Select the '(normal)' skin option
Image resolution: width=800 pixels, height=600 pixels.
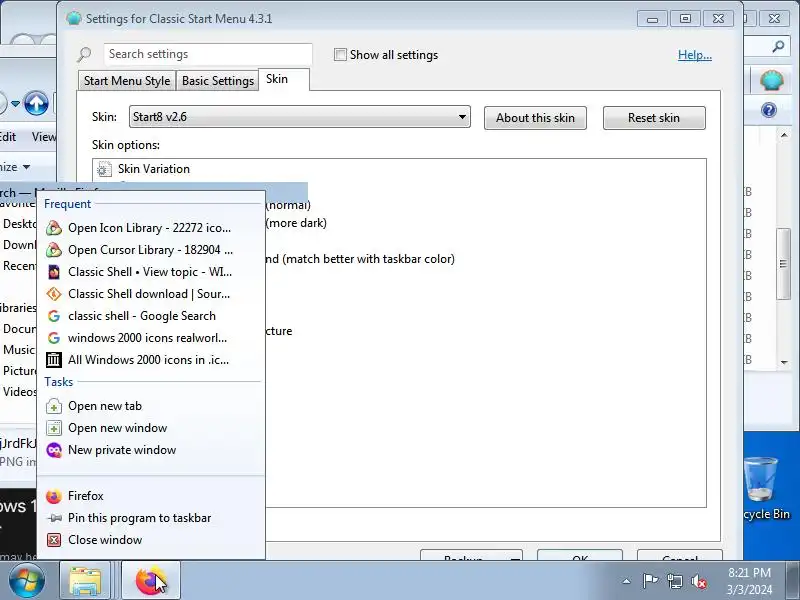pyautogui.click(x=288, y=205)
